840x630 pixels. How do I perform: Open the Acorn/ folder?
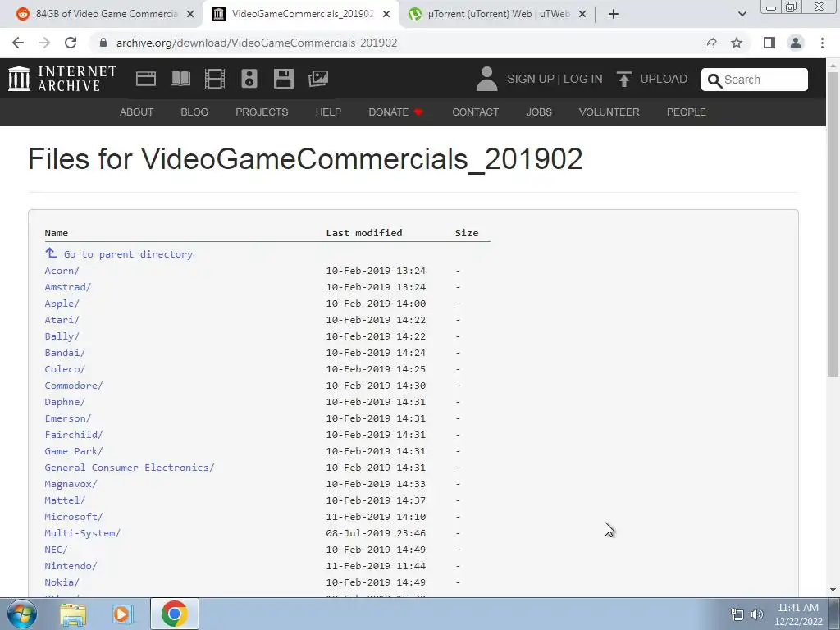[x=62, y=271]
